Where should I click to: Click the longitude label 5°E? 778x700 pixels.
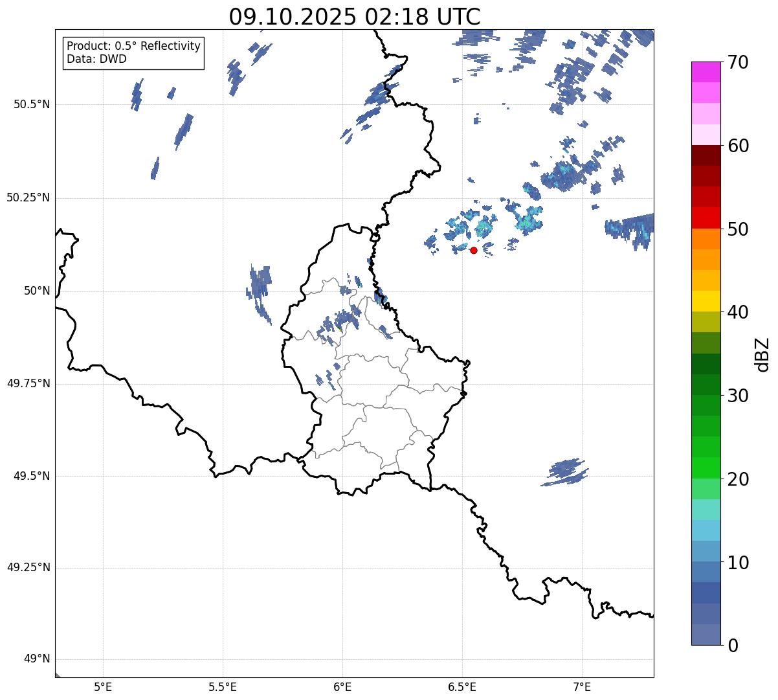click(103, 686)
